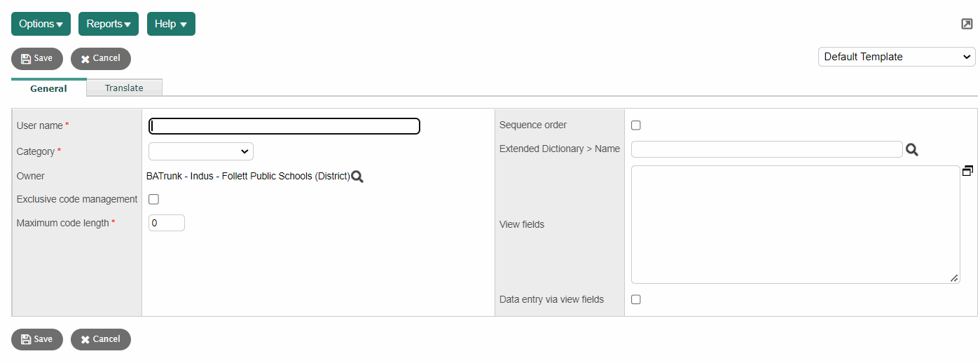Screen dimensions: 980x363
Task: Click the bottom Cancel button
Action: click(101, 339)
